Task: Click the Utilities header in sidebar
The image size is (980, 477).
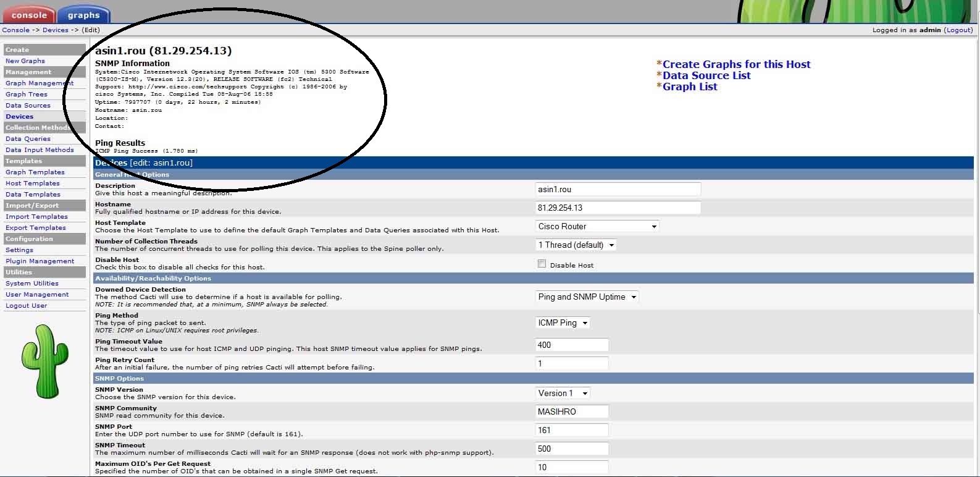Action: (x=44, y=272)
